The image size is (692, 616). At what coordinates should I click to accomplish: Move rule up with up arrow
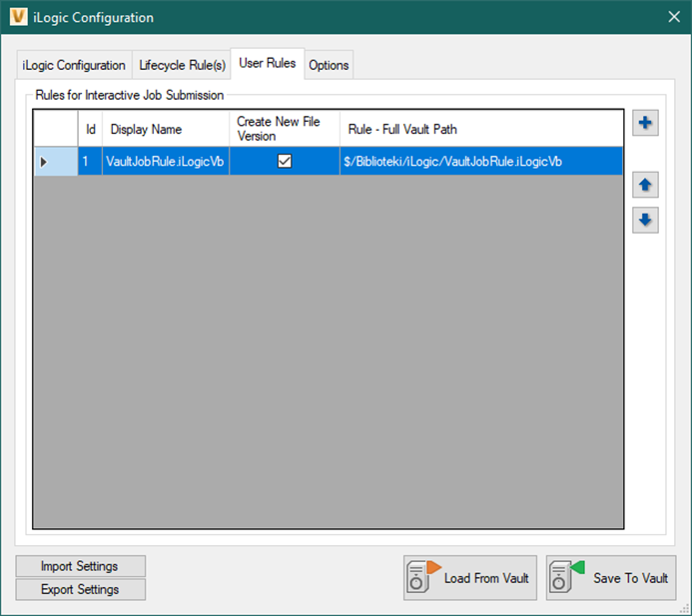646,185
